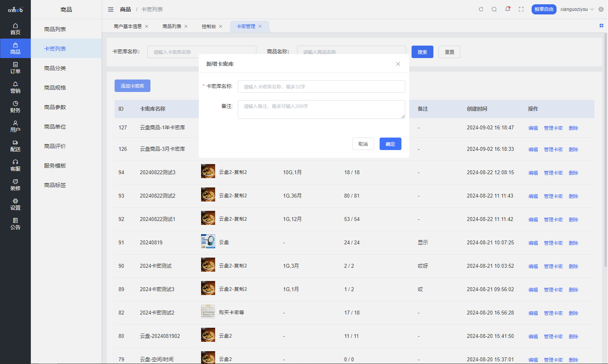Click the 重置 reset button

click(449, 52)
